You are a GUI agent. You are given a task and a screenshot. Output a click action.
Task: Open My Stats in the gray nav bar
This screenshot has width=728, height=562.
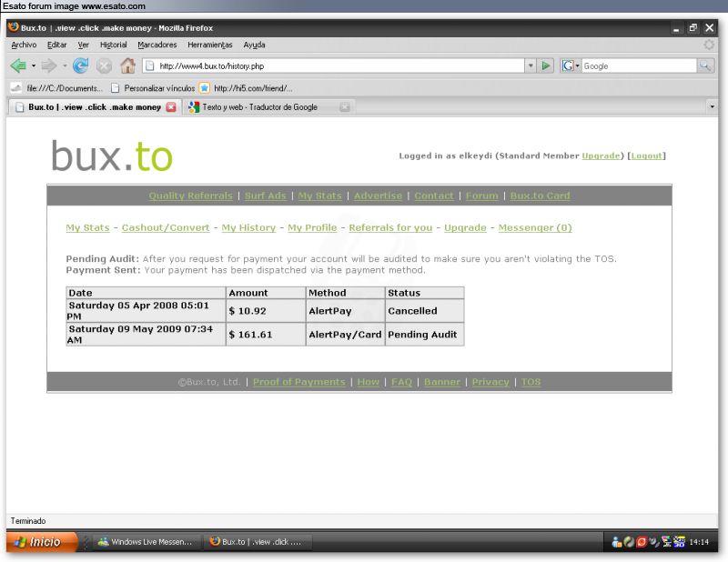[x=319, y=196]
